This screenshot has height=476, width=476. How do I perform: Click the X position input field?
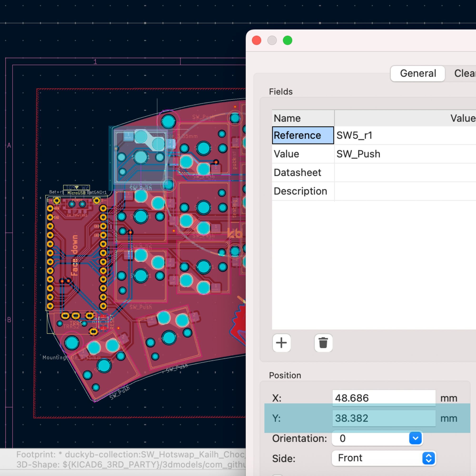(384, 398)
